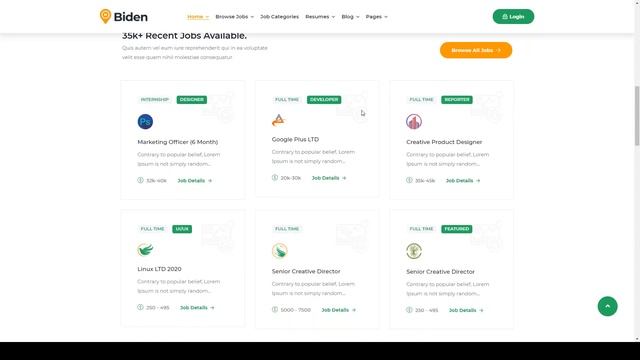The image size is (640, 360).
Task: Click the Developer tag badge
Action: 324,100
